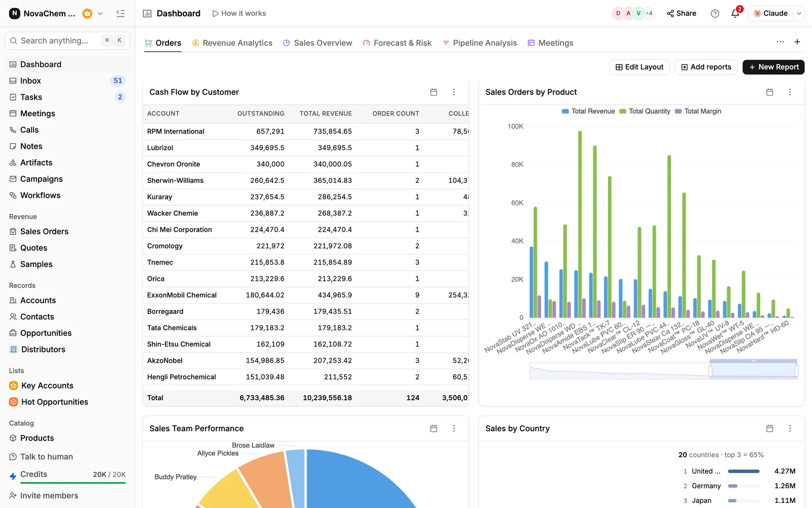Open calendar filter on Cash Flow by Customer

coord(433,92)
